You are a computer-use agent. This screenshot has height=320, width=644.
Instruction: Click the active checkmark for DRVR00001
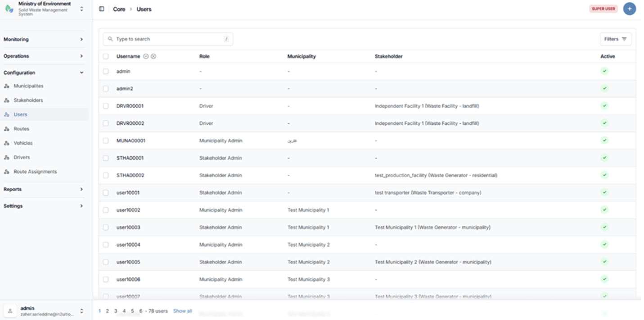604,105
